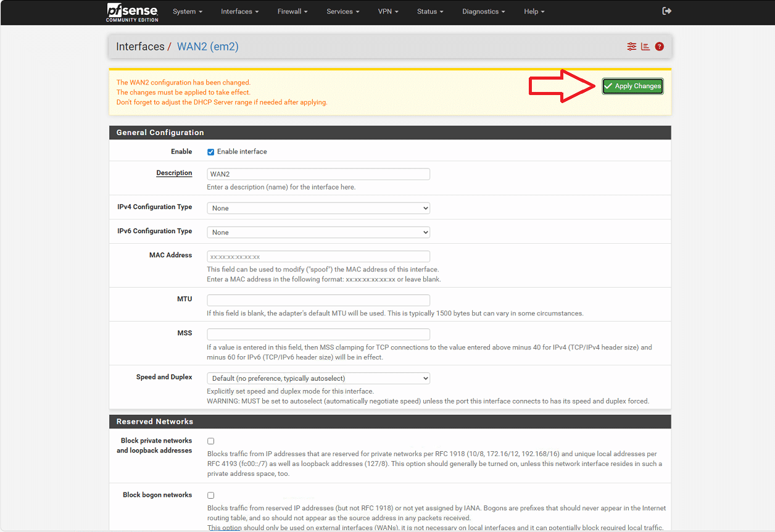Open the related status chart icon

[645, 46]
